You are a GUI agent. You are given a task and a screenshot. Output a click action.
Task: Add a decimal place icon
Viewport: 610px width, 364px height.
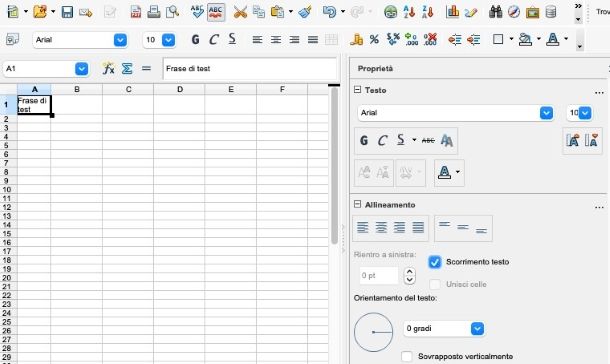click(412, 39)
